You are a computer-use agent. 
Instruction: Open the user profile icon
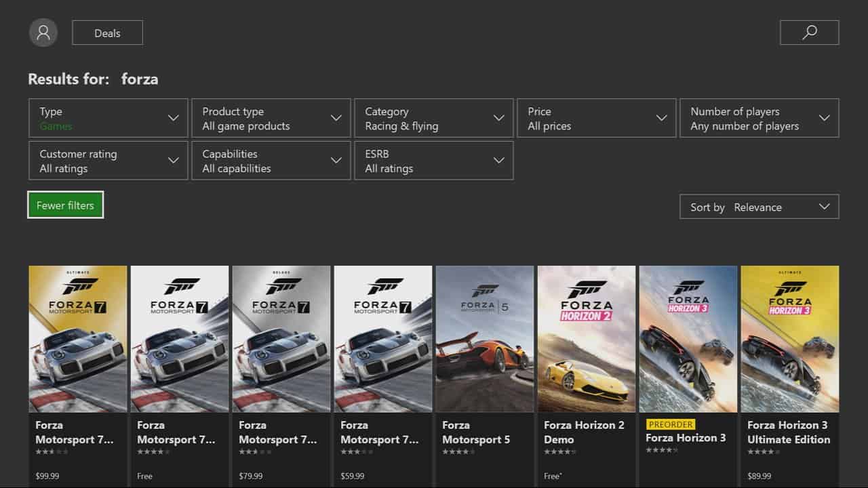[x=43, y=33]
